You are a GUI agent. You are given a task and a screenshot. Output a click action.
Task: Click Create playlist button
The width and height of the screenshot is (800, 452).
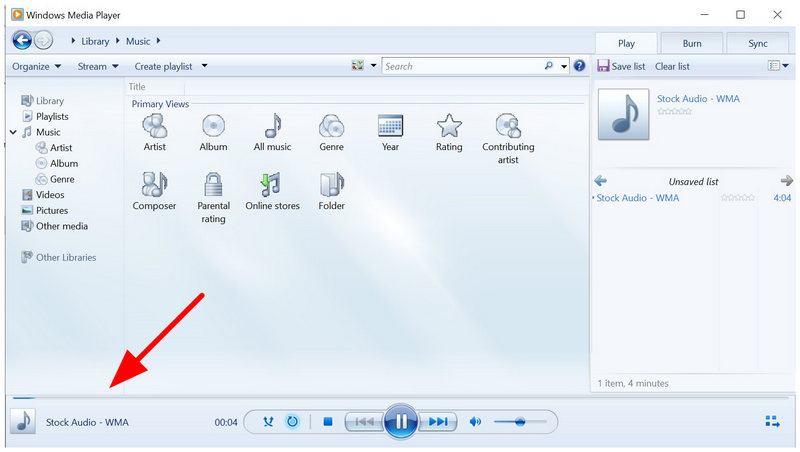pos(163,66)
